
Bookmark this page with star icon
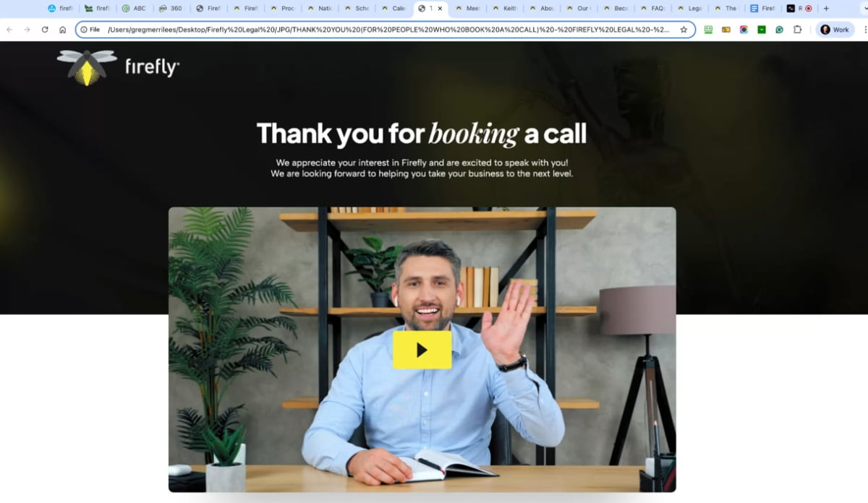(684, 30)
